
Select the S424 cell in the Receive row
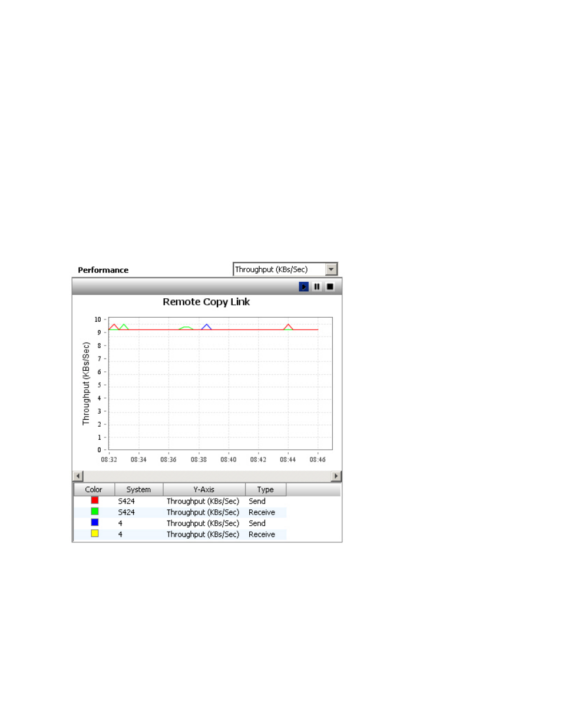click(x=127, y=513)
